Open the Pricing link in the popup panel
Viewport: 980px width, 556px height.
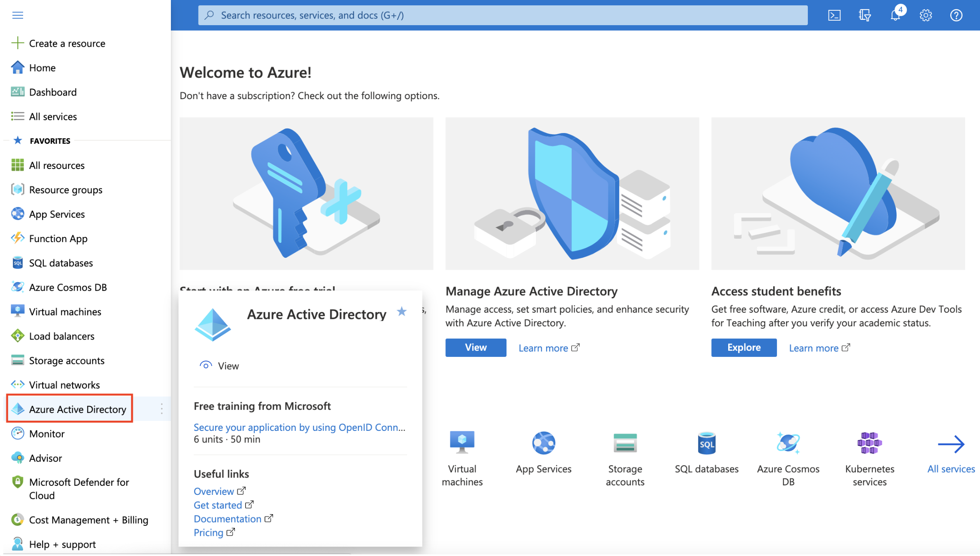[208, 532]
